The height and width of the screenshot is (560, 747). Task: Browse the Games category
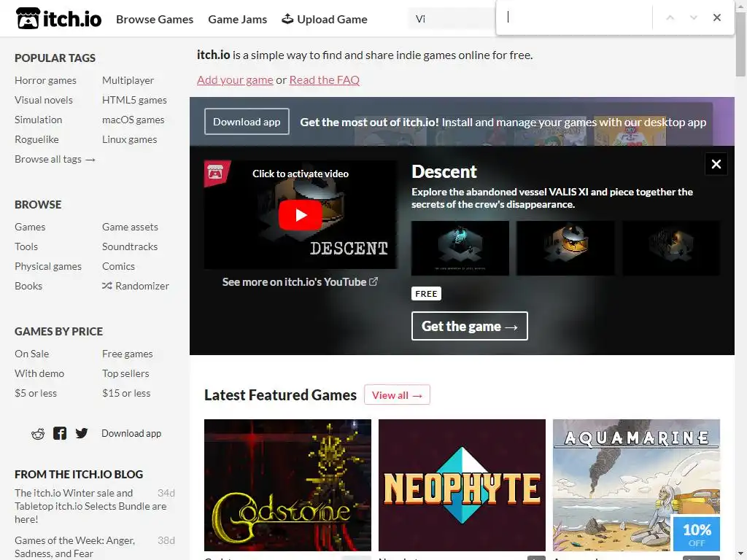[30, 227]
